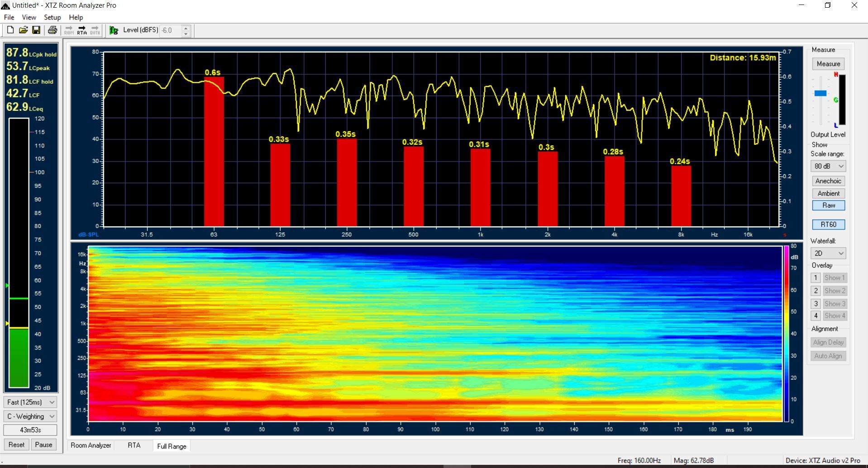Click the Pause button

[x=43, y=444]
